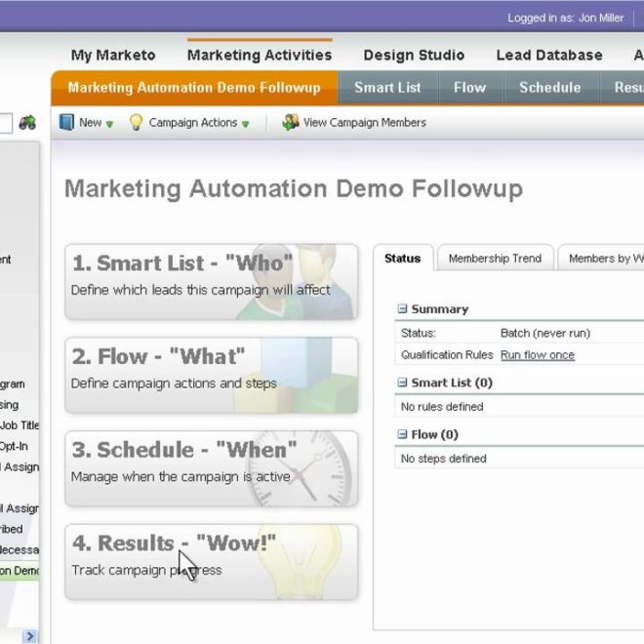Switch to the Smart List tab
644x644 pixels.
[387, 88]
